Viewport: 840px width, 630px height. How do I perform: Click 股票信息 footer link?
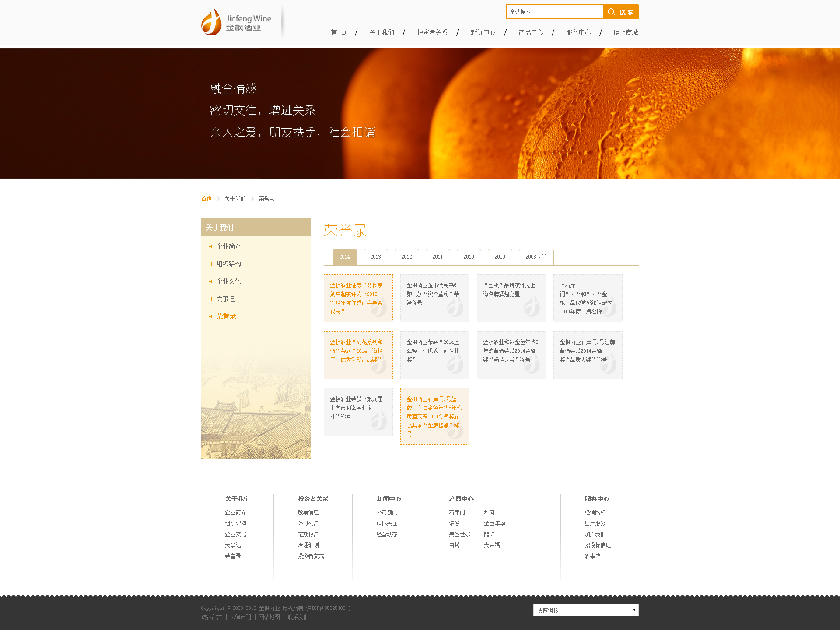click(308, 512)
